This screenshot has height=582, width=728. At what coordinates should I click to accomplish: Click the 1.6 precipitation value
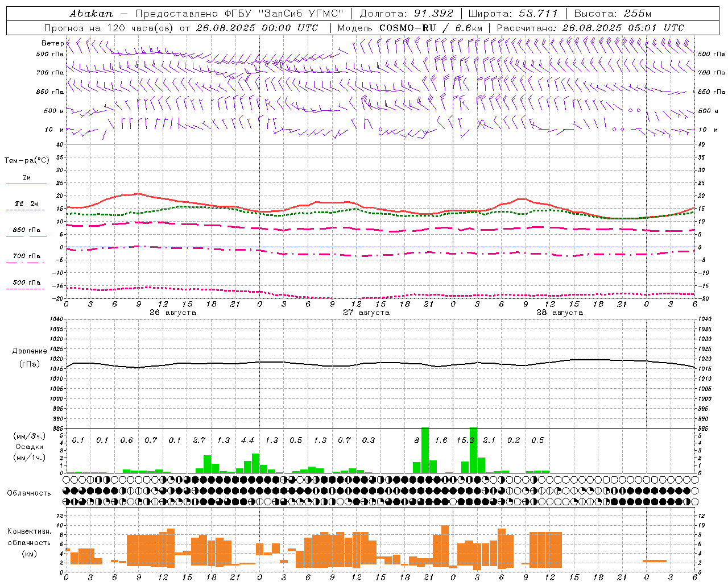point(441,440)
